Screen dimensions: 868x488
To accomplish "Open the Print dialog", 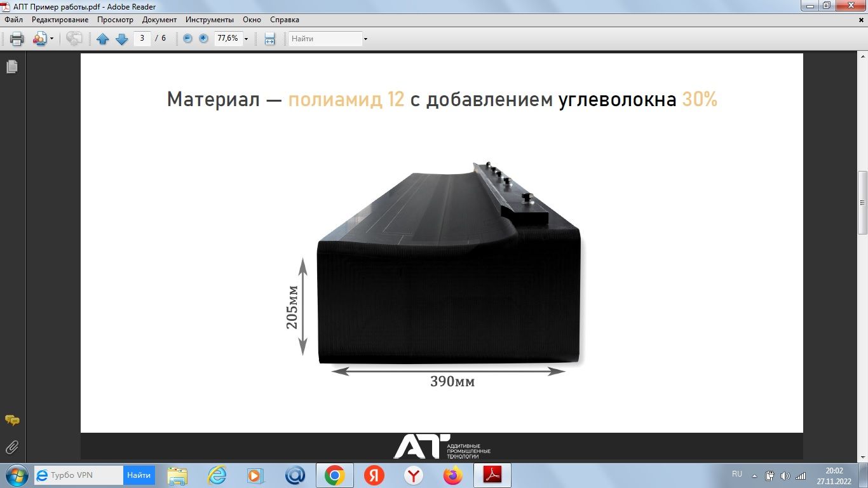I will point(16,38).
